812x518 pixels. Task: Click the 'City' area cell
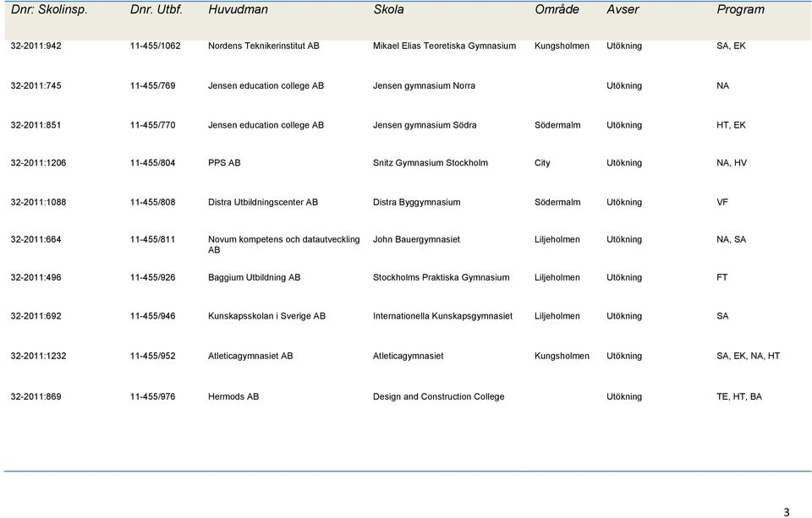coord(542,163)
